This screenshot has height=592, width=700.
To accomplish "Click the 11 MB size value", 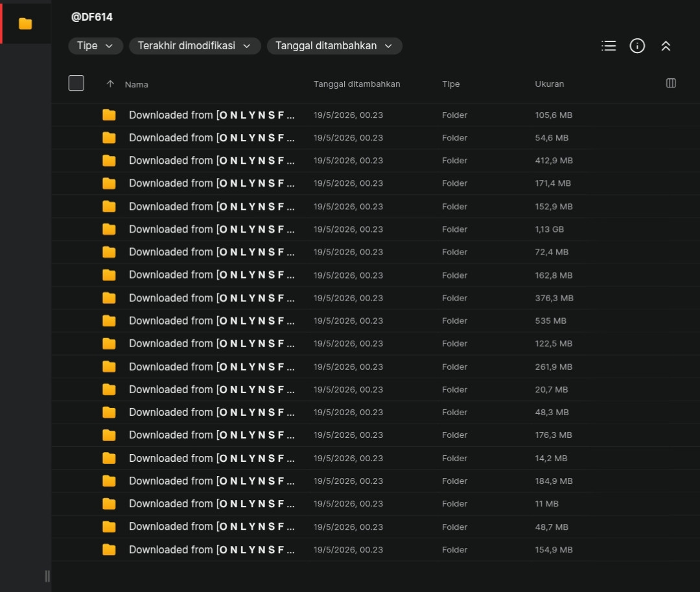I will pyautogui.click(x=546, y=504).
